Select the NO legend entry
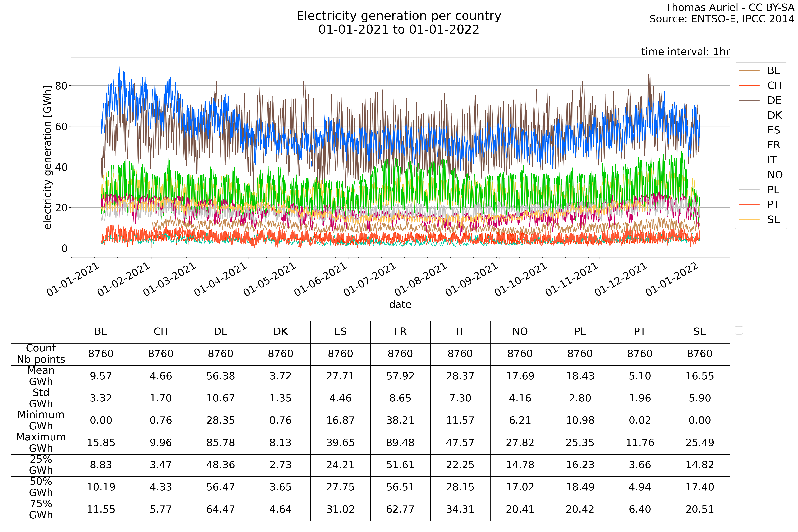Viewport: 798px width, 532px height. click(775, 175)
